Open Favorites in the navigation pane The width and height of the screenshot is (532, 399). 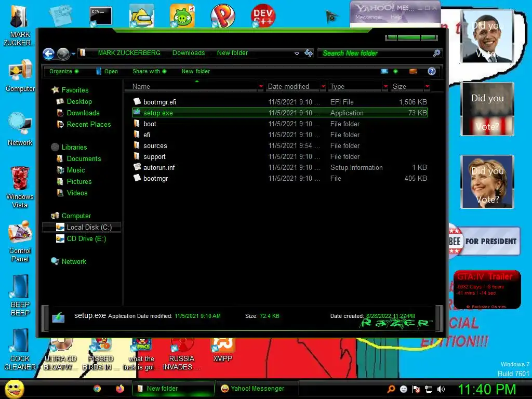pos(70,90)
